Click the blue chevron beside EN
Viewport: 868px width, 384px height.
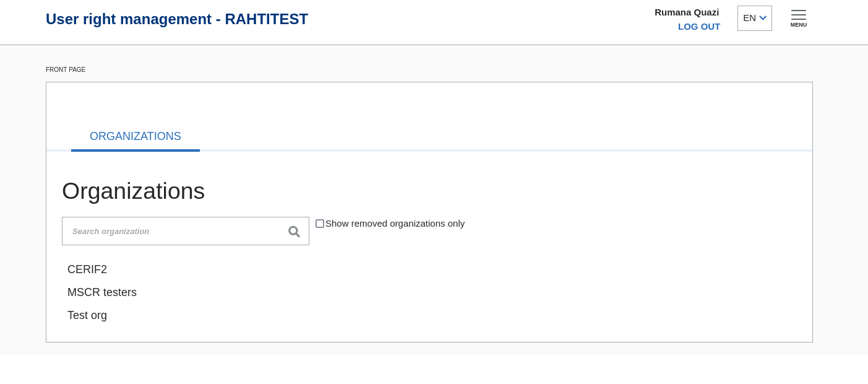coord(763,18)
